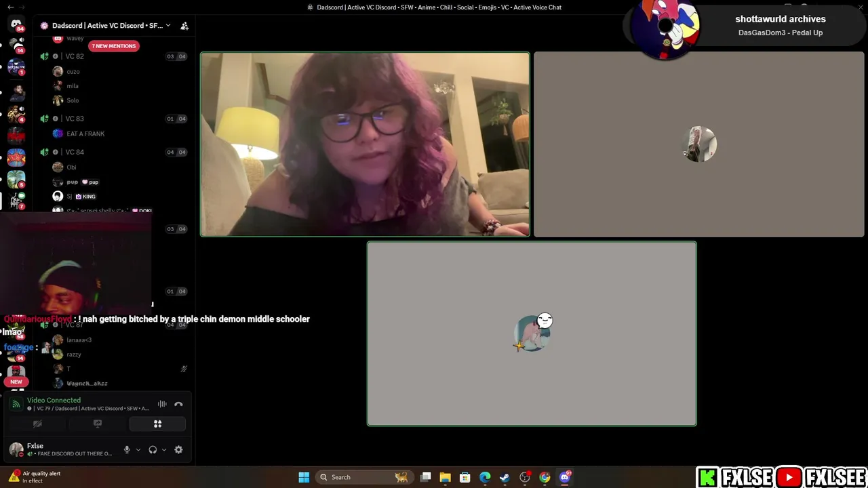Open Fxlse user avatar status menu
The image size is (868, 488).
16,449
